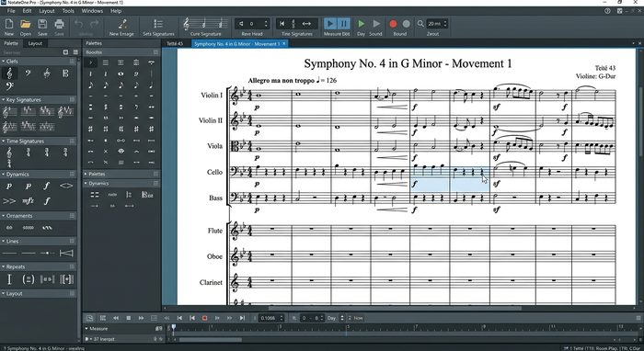Image resolution: width=644 pixels, height=351 pixels.
Task: Click the timeline's horizontal scrollbar
Action: click(x=210, y=340)
